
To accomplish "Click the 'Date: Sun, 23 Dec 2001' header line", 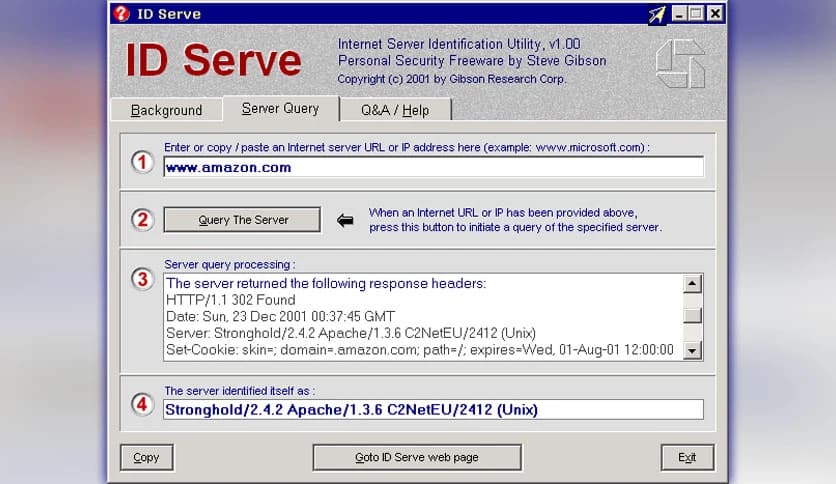I will tap(280, 316).
